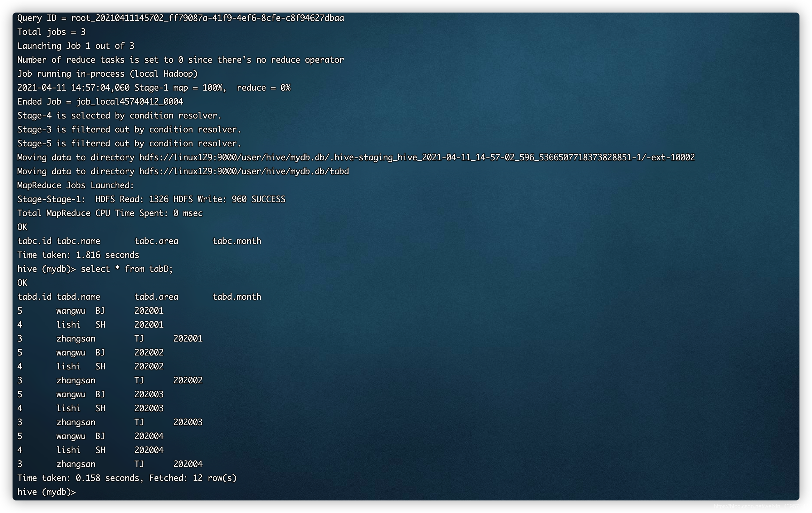Click 'wangwu' in the 202004 row
The height and width of the screenshot is (513, 812).
point(71,436)
